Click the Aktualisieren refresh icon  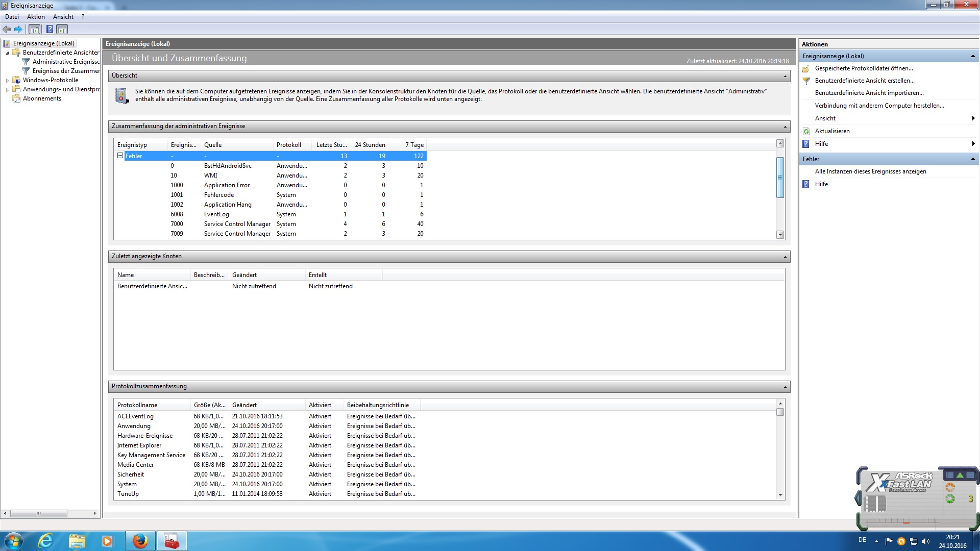click(806, 131)
